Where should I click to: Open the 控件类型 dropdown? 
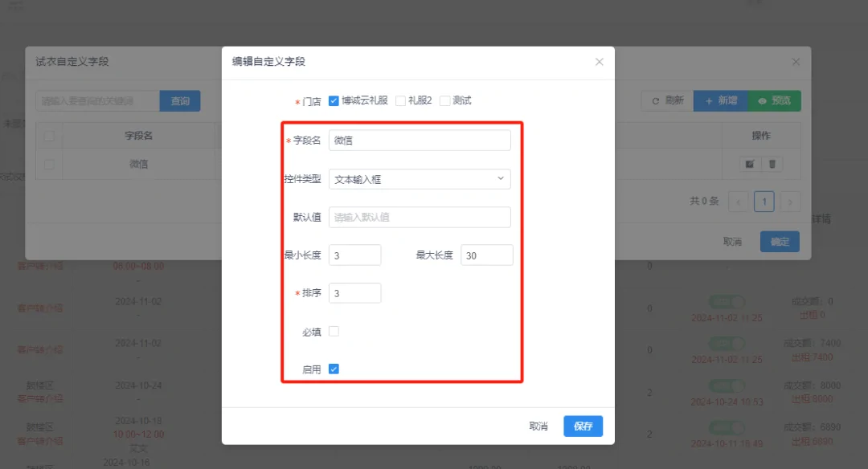(420, 179)
